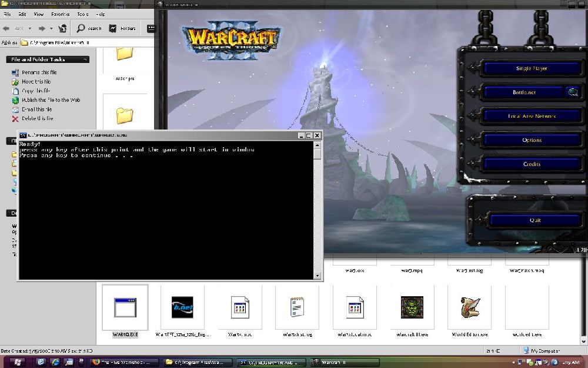
Task: Click Single Player in Warcraft menu
Action: click(x=532, y=68)
